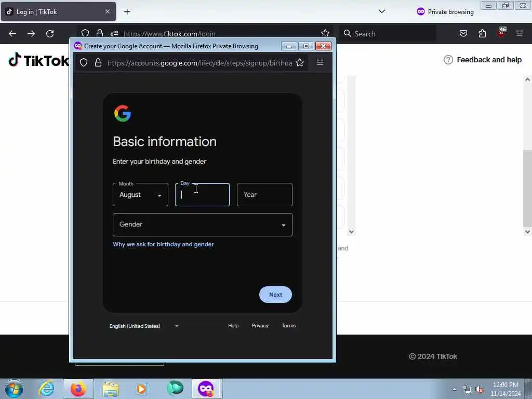
Task: Bookmark the TikTok page with star
Action: pos(325,33)
